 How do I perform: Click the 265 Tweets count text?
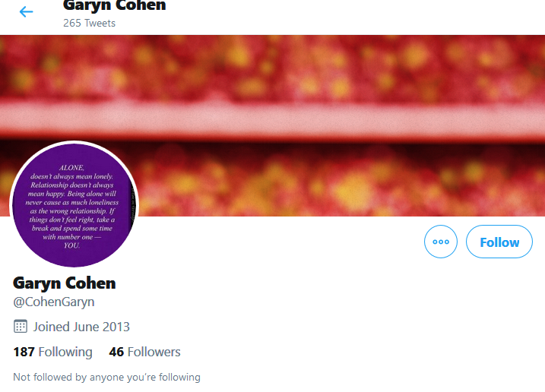point(90,23)
